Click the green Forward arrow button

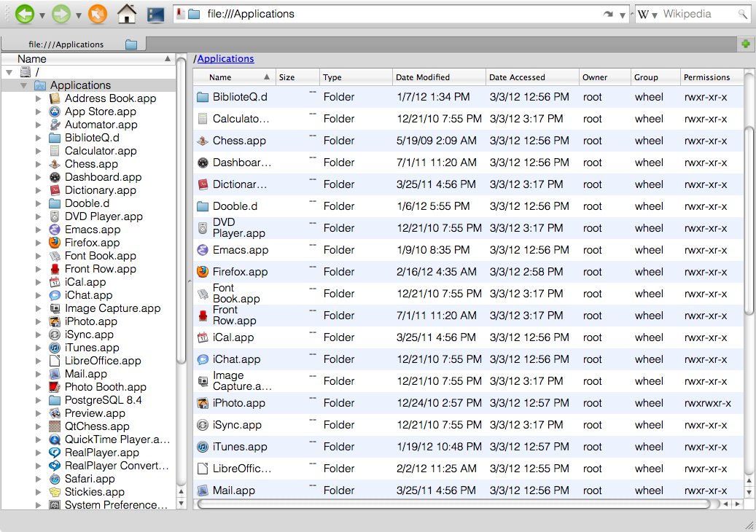coord(61,14)
